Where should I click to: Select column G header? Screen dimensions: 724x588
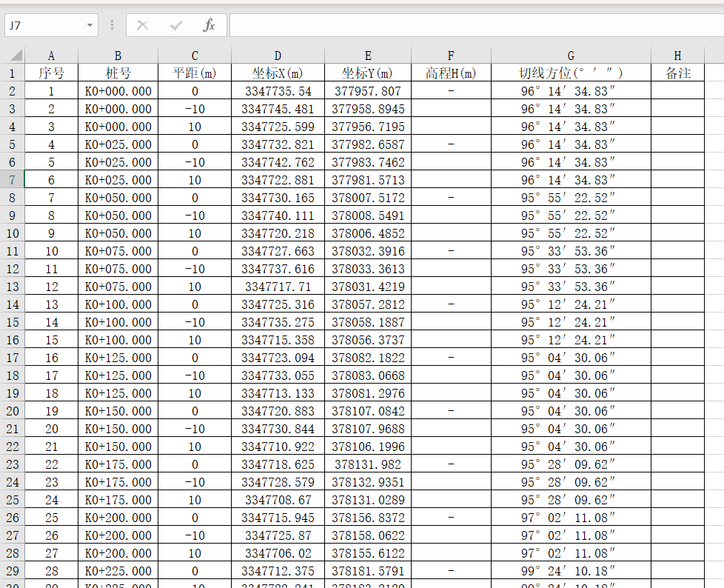point(571,56)
